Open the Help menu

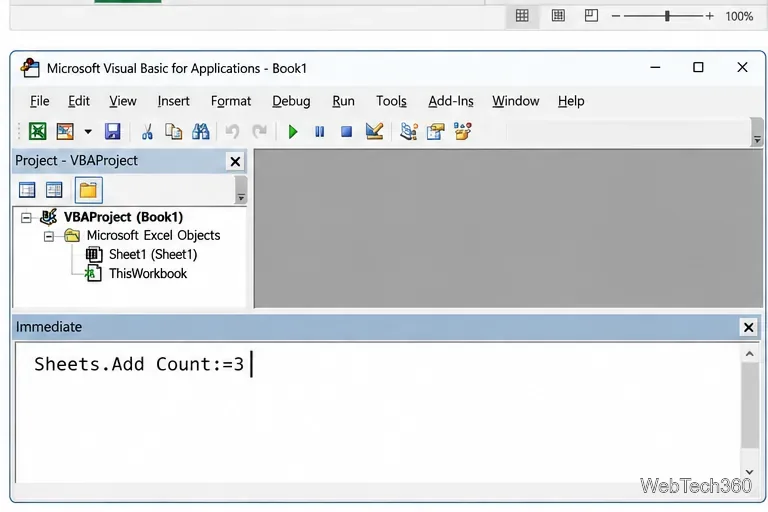(x=571, y=101)
